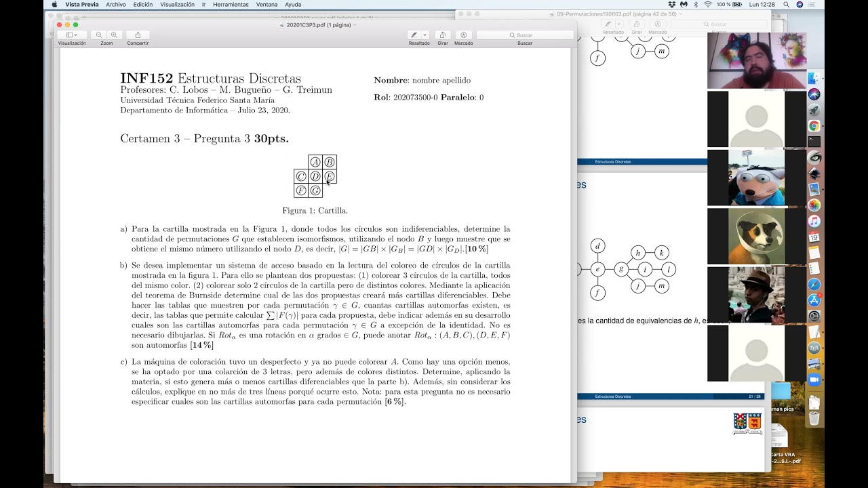Open the Trash in the Dock

point(814,418)
